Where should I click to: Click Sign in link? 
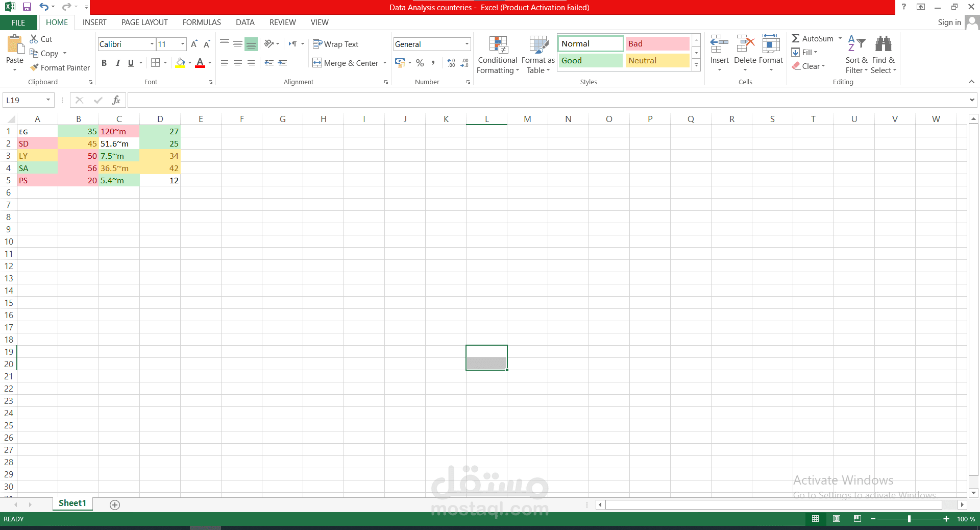[x=949, y=22]
